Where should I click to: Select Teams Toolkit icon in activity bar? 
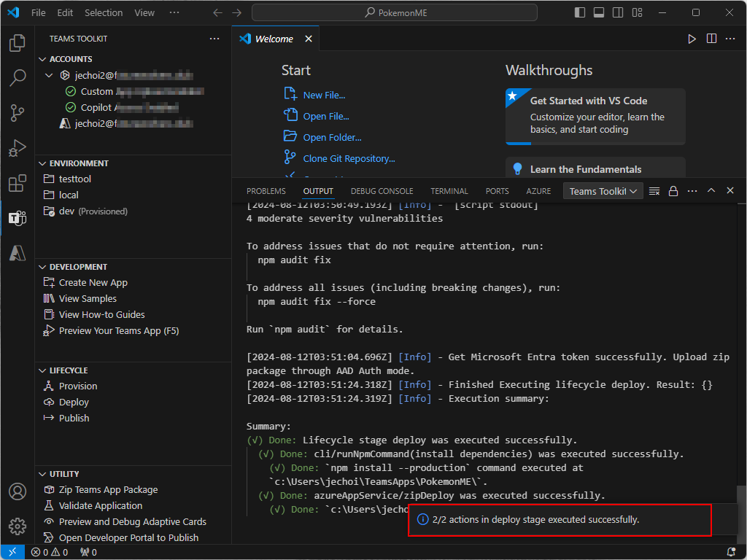click(18, 218)
